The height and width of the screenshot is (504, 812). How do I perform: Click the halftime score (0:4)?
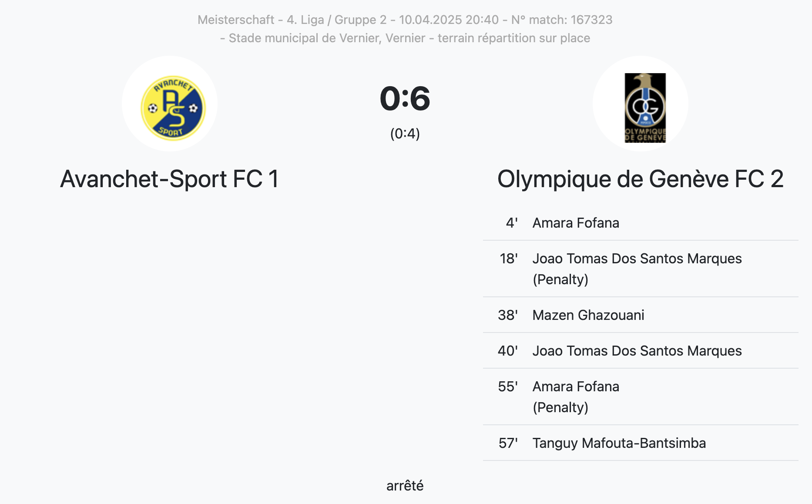(x=405, y=134)
